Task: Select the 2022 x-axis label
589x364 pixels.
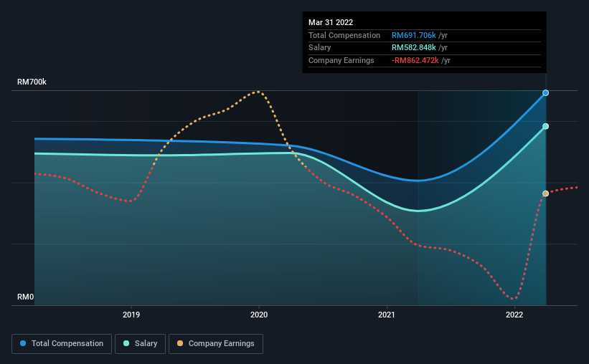Action: tap(514, 315)
